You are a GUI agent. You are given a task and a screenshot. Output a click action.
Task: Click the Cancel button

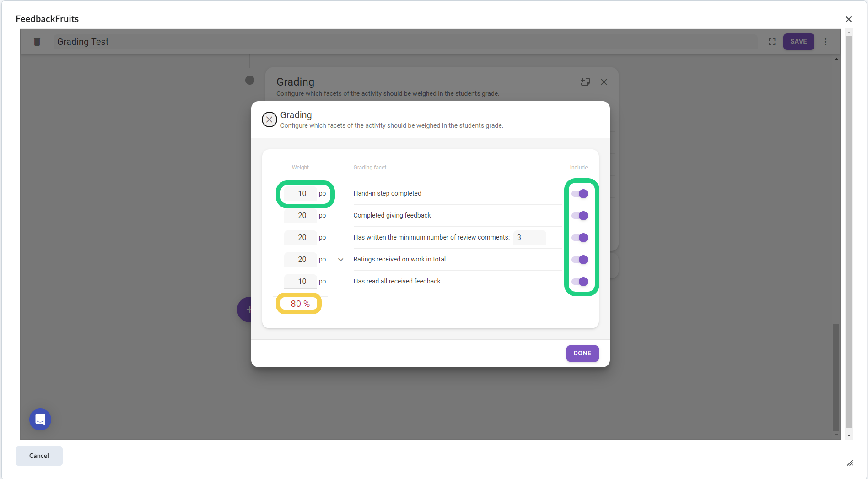coord(39,456)
